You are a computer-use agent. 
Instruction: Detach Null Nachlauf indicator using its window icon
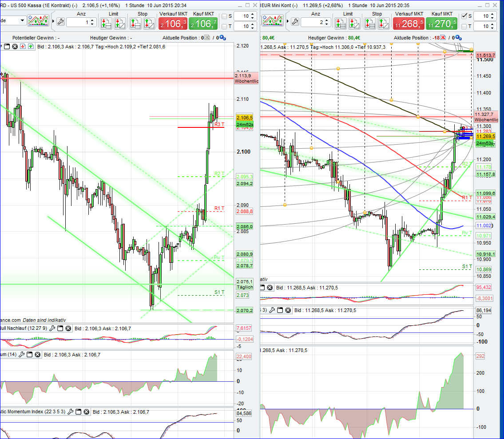(60, 328)
